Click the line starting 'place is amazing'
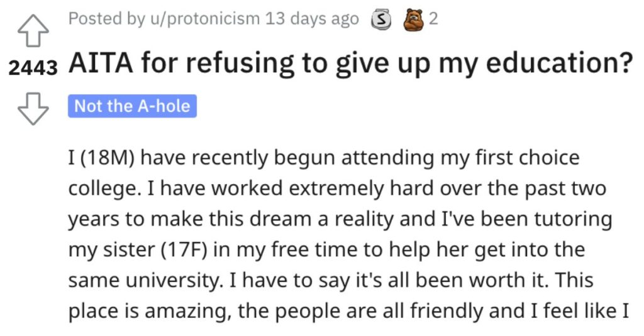Image resolution: width=644 pixels, height=336 pixels. click(x=348, y=312)
